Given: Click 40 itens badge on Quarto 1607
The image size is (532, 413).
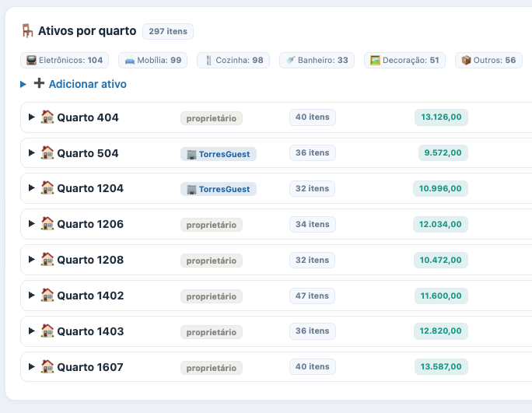Looking at the screenshot, I should pyautogui.click(x=313, y=366).
